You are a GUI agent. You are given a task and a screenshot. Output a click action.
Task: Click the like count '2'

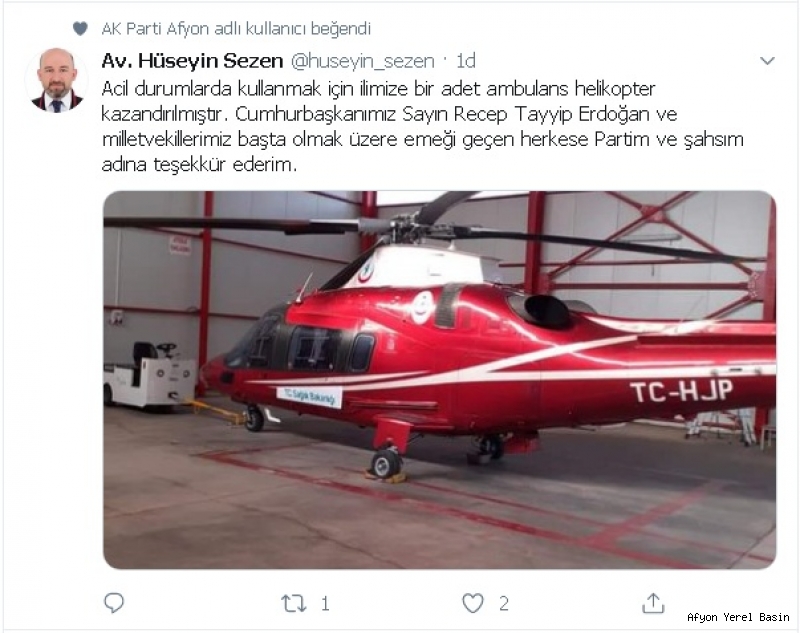(504, 604)
